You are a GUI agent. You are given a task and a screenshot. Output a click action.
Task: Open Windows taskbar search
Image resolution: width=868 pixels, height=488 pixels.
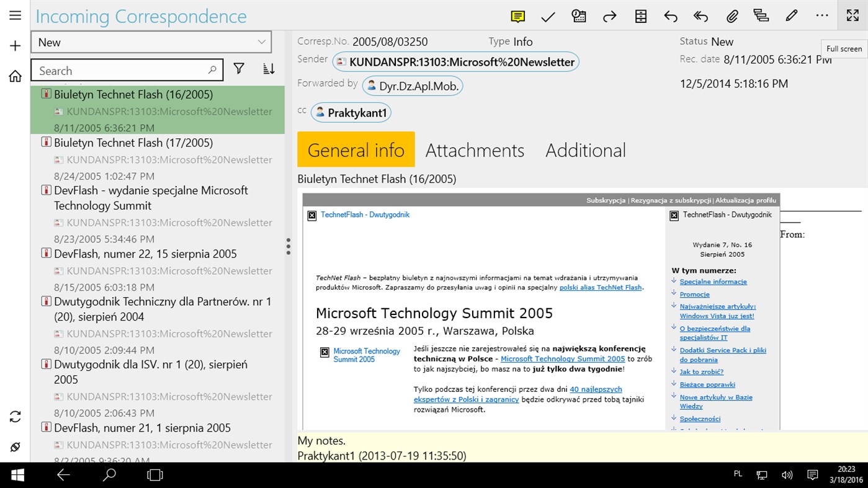[x=109, y=475]
